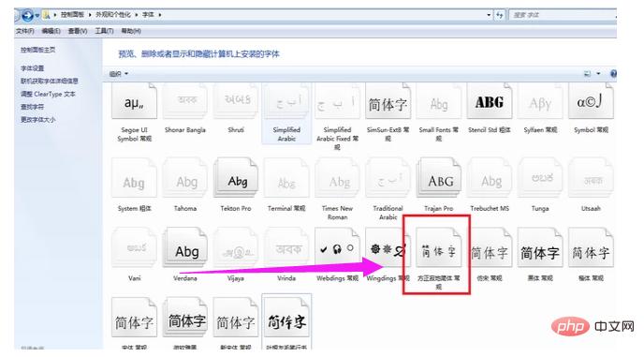
Task: Expand the breadcrumb arrow after 字体
Action: coord(160,15)
